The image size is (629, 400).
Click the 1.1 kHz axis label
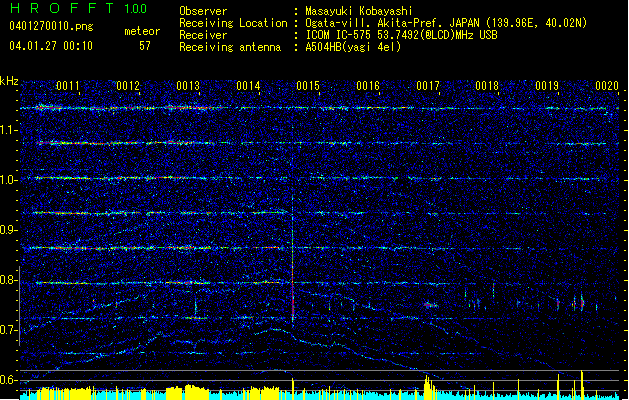pos(8,130)
